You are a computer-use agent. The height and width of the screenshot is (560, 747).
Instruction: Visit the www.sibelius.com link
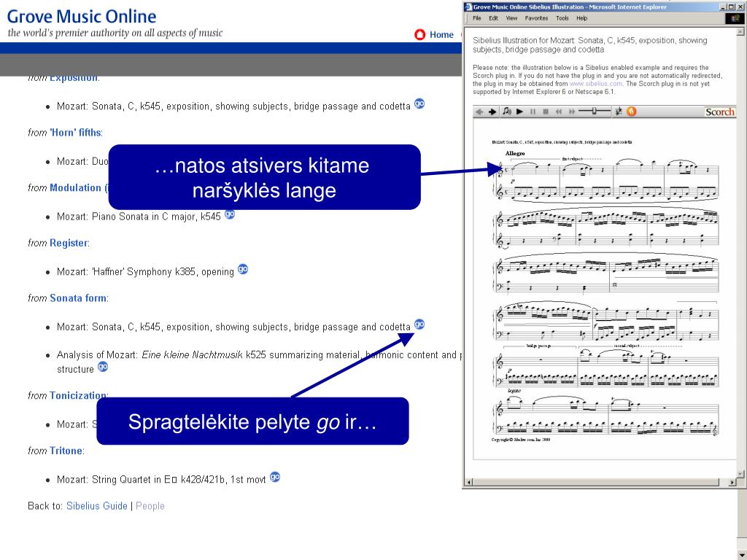[x=595, y=84]
